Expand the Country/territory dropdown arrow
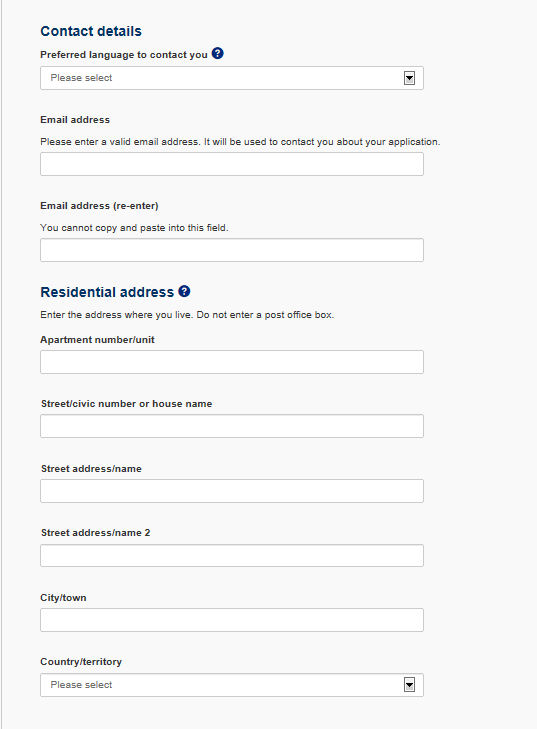This screenshot has width=537, height=729. tap(409, 685)
